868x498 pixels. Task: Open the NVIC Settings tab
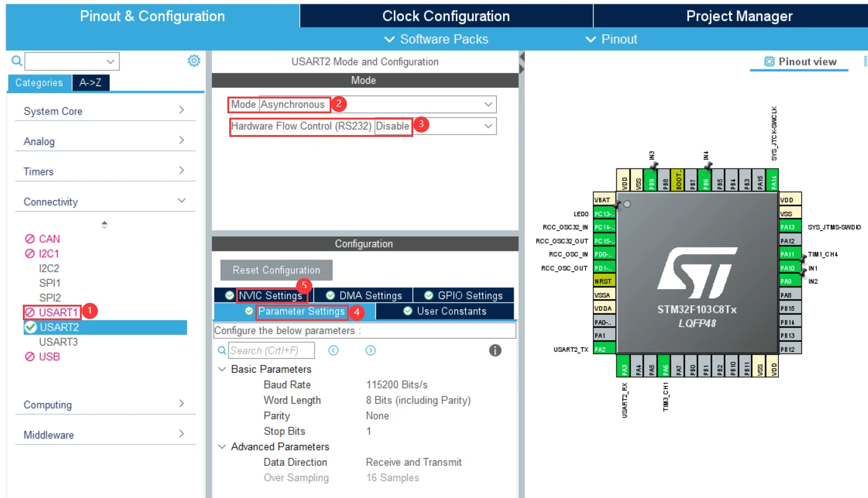pos(263,295)
